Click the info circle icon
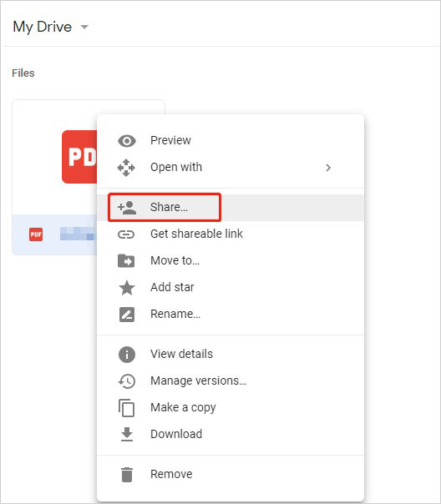This screenshot has height=504, width=441. pos(127,355)
